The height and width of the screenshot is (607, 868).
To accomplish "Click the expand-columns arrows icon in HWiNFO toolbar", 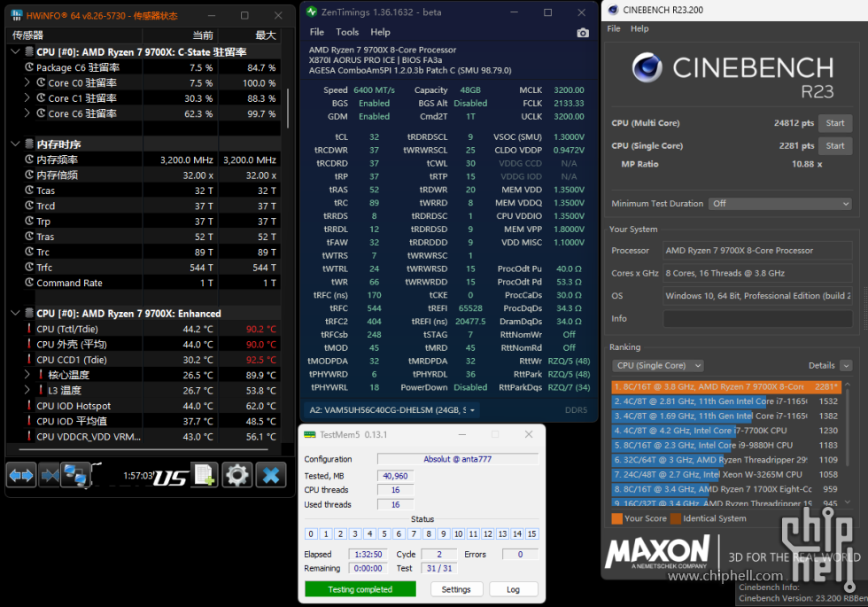I will pyautogui.click(x=21, y=475).
